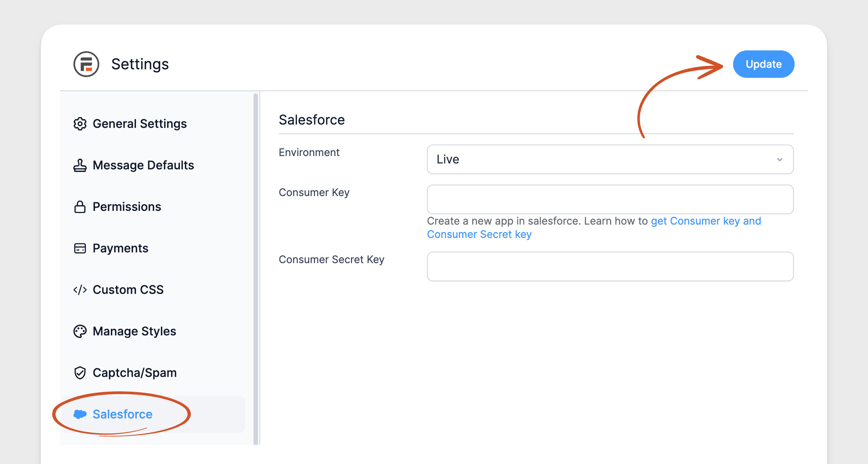Click the Fluent Forms logo icon
The width and height of the screenshot is (868, 464).
coord(86,64)
